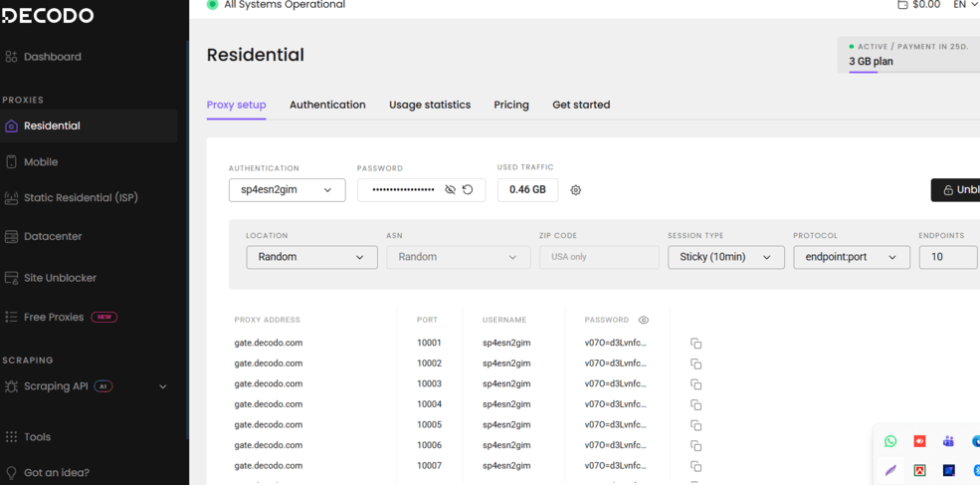This screenshot has width=980, height=485.
Task: Open Protocol dropdown endpoint:port
Action: click(852, 257)
